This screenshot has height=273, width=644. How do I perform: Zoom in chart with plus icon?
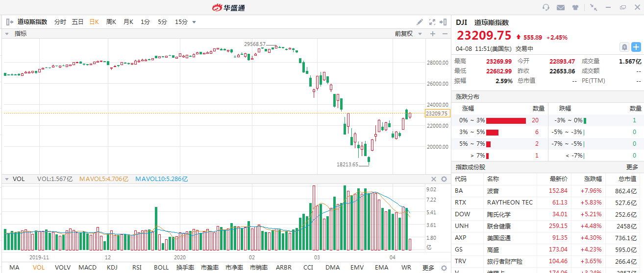tap(433, 34)
